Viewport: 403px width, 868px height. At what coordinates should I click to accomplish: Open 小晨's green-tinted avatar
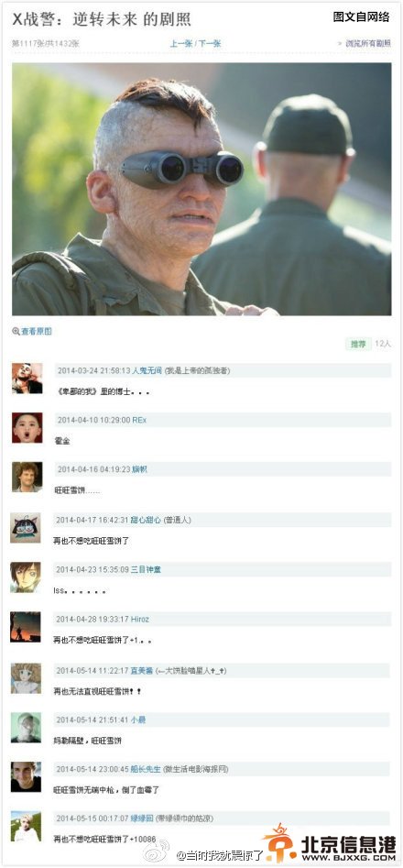click(x=26, y=728)
